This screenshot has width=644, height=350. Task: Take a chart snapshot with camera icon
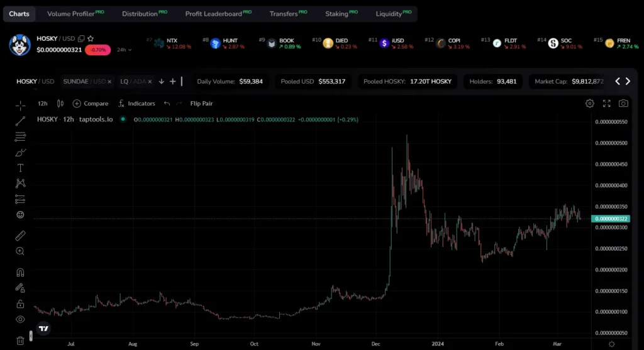click(x=623, y=104)
